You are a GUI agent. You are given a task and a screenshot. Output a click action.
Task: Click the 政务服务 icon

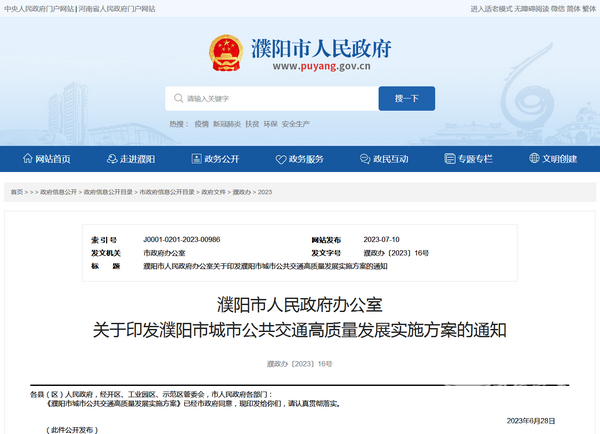pos(281,159)
